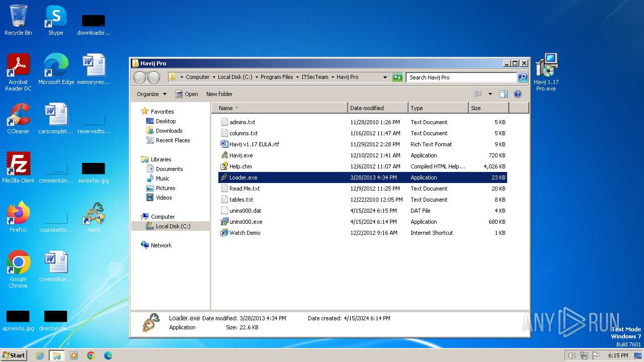Refresh the Havij Pro folder view

pyautogui.click(x=397, y=77)
